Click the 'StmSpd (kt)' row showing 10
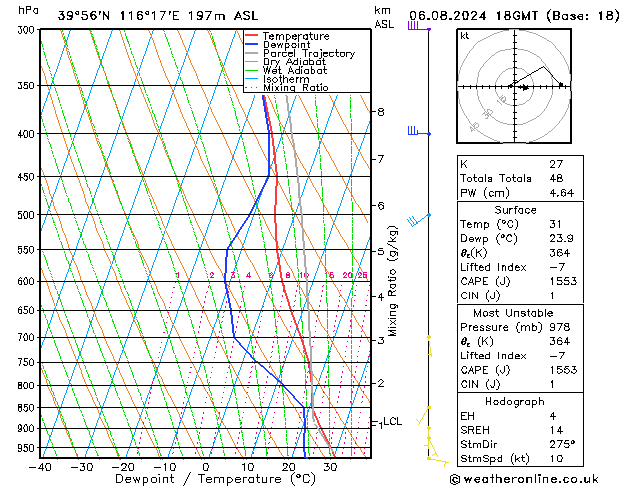The height and width of the screenshot is (486, 629). tap(520, 458)
